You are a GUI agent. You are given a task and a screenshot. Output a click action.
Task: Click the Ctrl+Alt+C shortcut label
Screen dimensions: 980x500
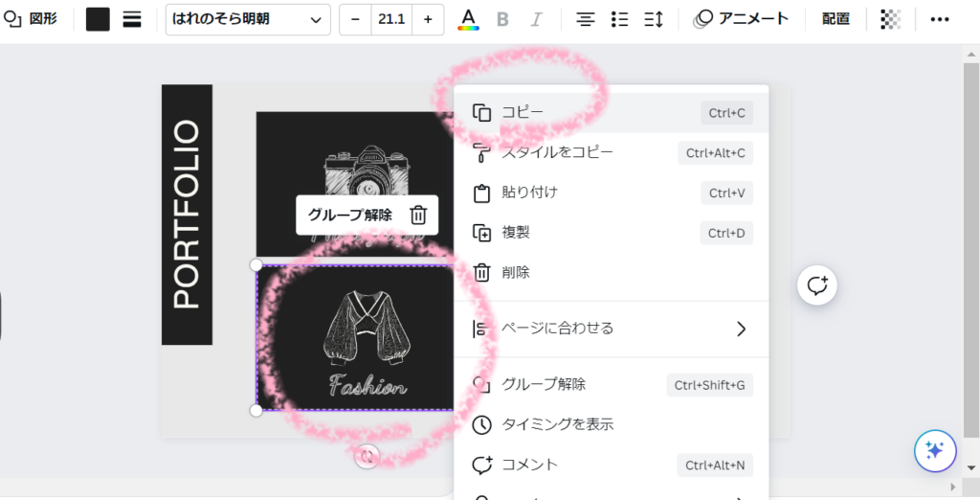pyautogui.click(x=715, y=153)
